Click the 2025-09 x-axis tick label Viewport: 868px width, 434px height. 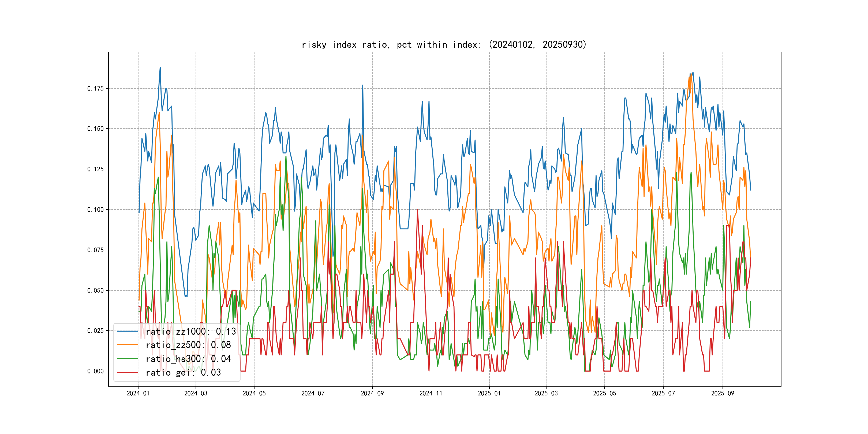point(723,393)
